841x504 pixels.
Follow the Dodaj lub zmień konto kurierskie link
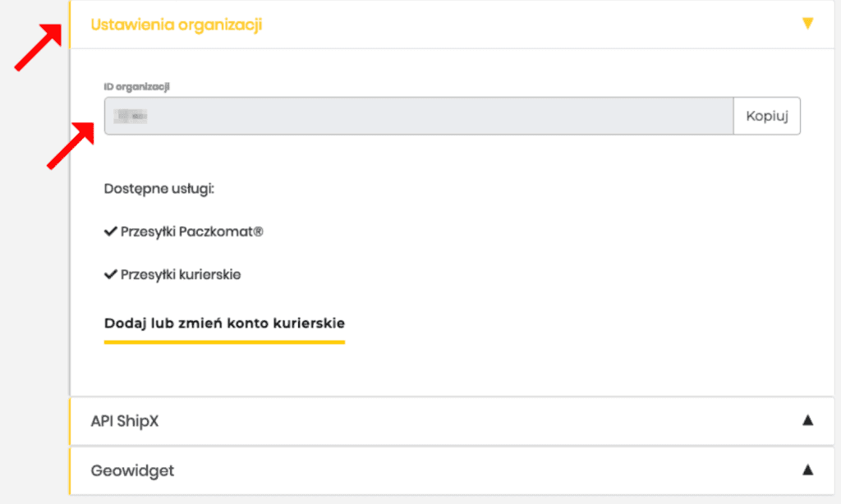click(x=224, y=323)
